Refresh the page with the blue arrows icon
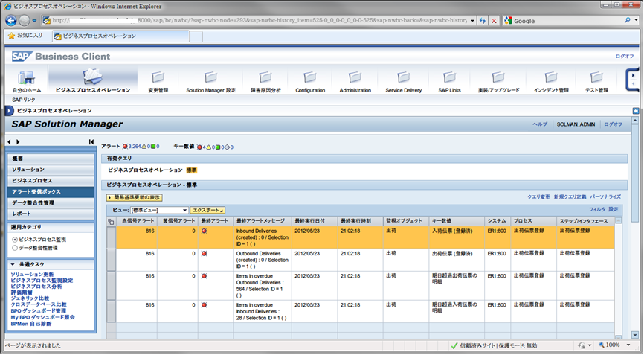This screenshot has width=644, height=355. point(483,21)
